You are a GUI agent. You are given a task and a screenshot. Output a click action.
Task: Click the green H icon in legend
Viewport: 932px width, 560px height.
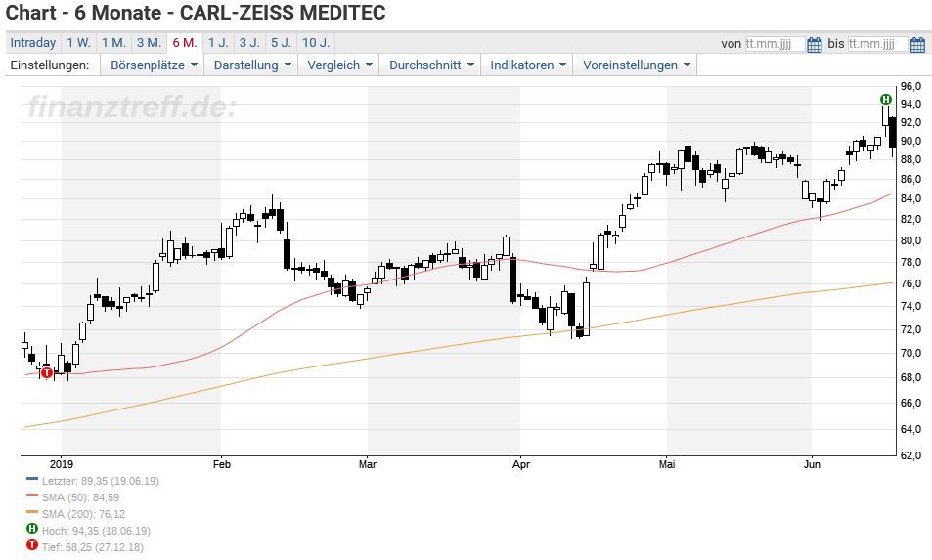point(32,529)
